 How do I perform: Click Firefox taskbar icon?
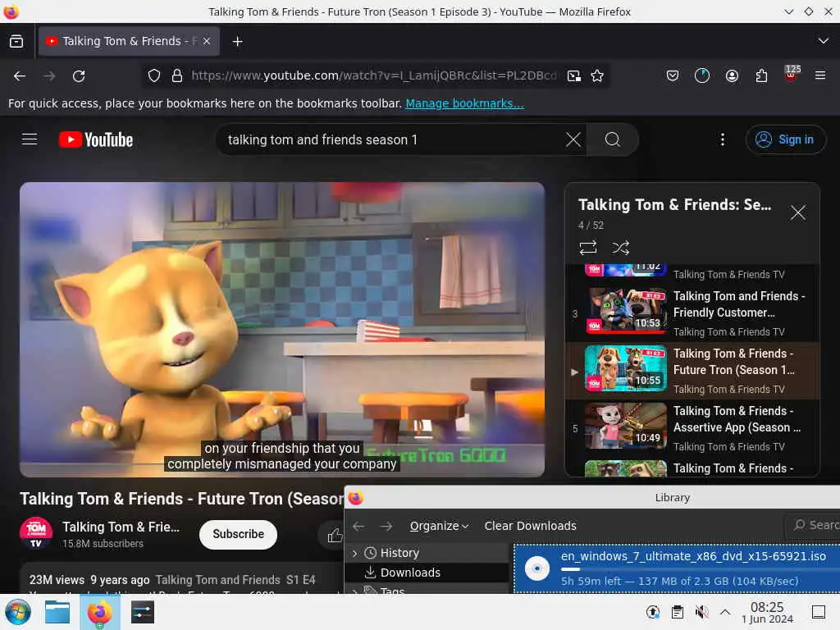point(99,612)
